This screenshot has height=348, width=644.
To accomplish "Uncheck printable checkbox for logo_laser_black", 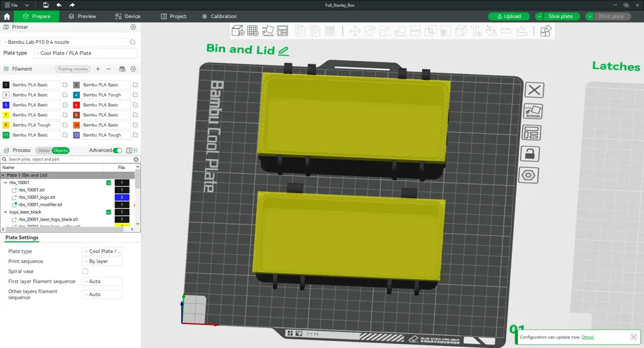I will (x=108, y=212).
